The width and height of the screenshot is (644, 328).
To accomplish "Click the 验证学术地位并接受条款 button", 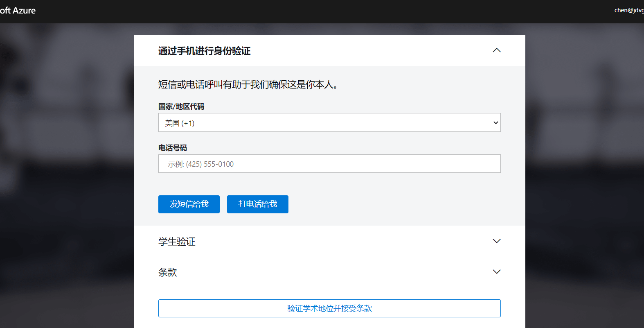I will (x=329, y=308).
